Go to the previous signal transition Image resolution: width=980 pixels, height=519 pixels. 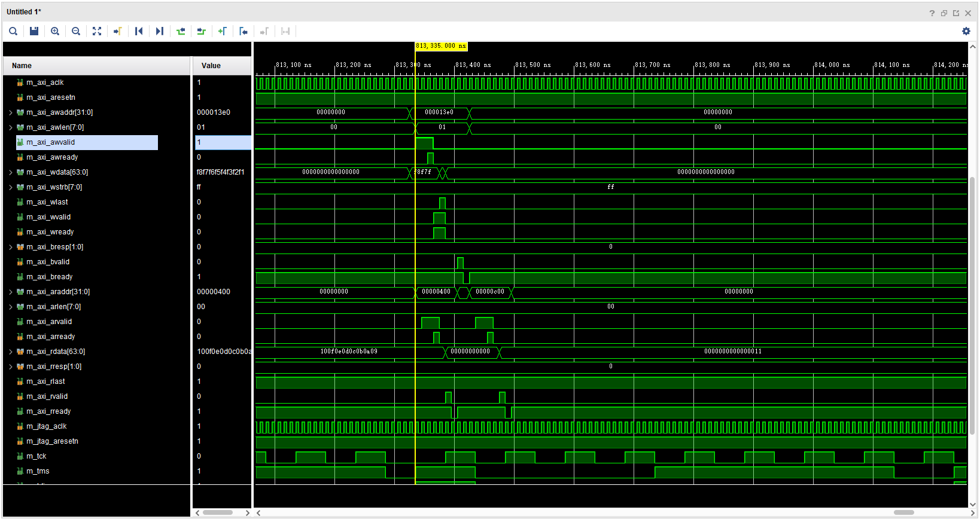(x=181, y=31)
